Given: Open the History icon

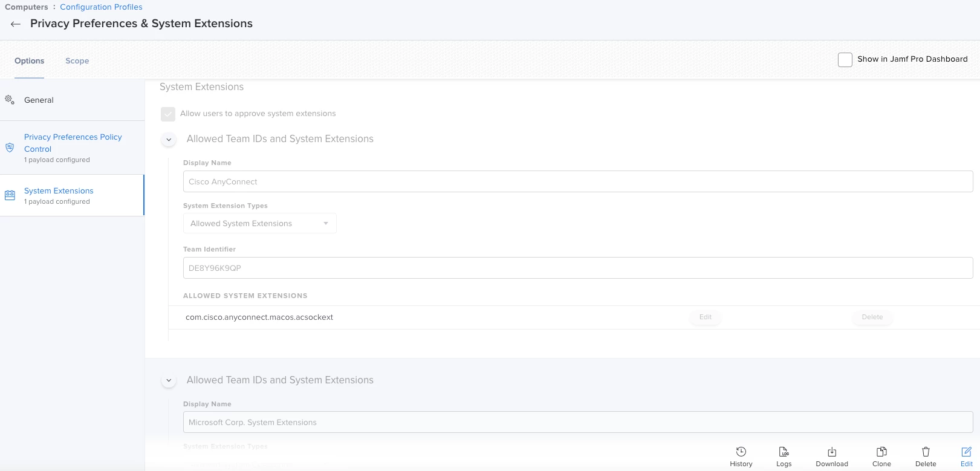Looking at the screenshot, I should [x=741, y=452].
